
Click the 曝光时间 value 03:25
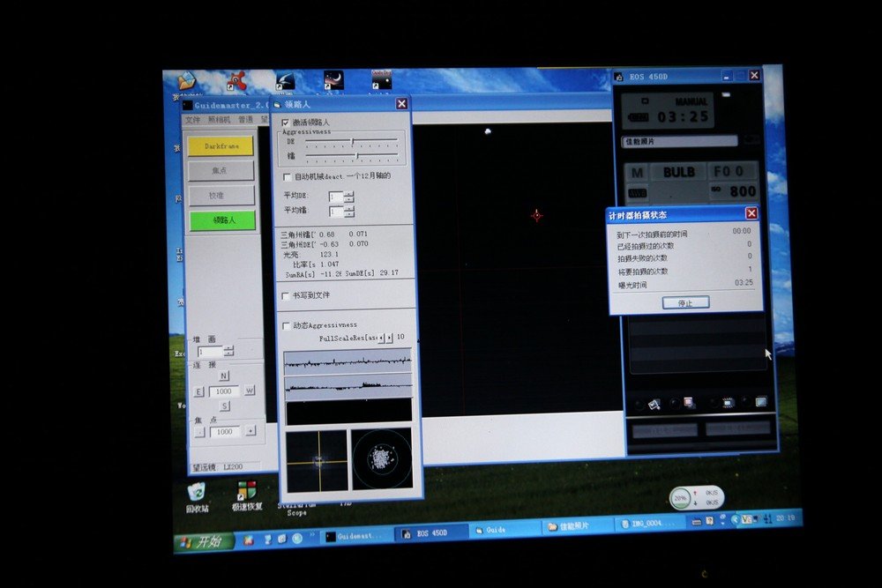(744, 283)
